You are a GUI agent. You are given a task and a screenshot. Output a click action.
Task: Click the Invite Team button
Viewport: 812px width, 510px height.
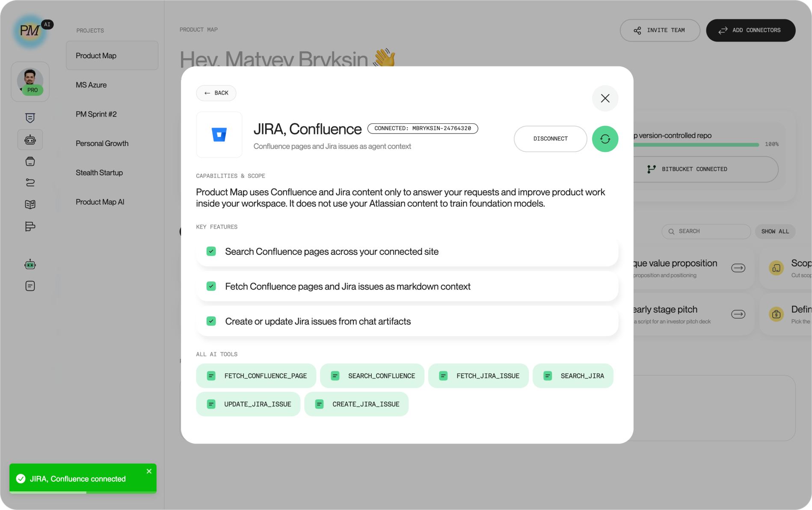click(660, 30)
